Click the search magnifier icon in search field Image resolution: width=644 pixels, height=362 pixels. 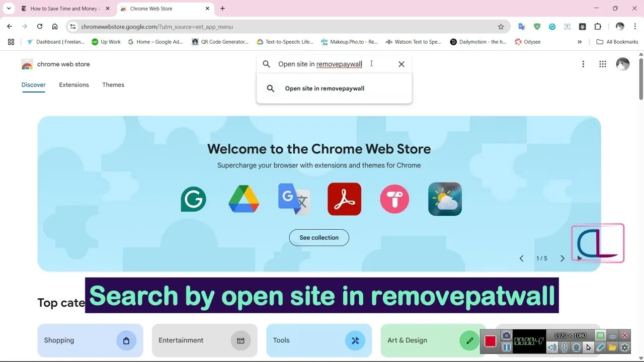[267, 64]
